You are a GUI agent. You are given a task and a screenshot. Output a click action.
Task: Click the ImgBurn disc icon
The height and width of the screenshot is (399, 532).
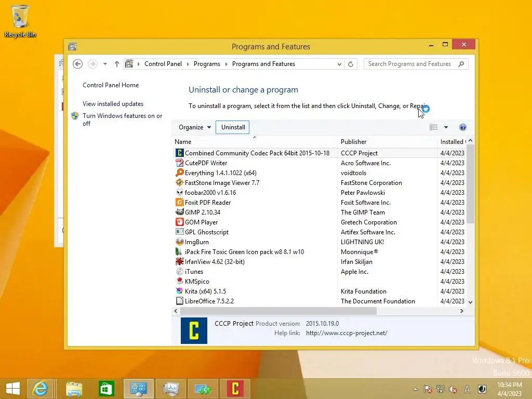[179, 242]
